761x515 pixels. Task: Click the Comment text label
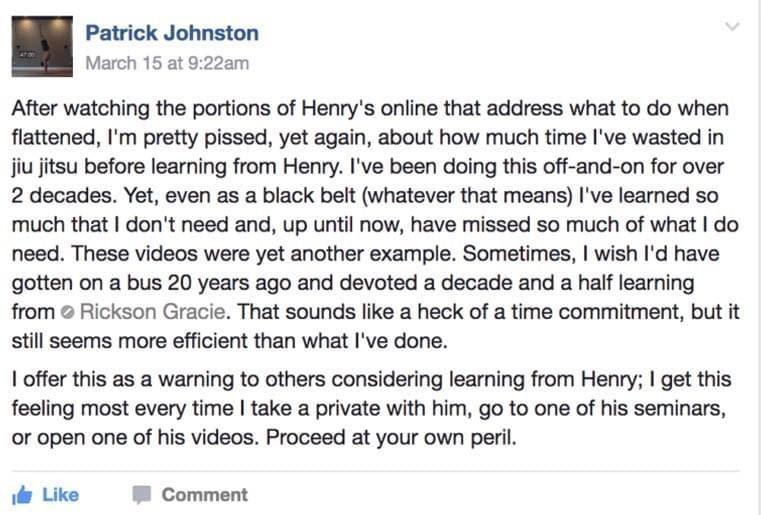[204, 495]
